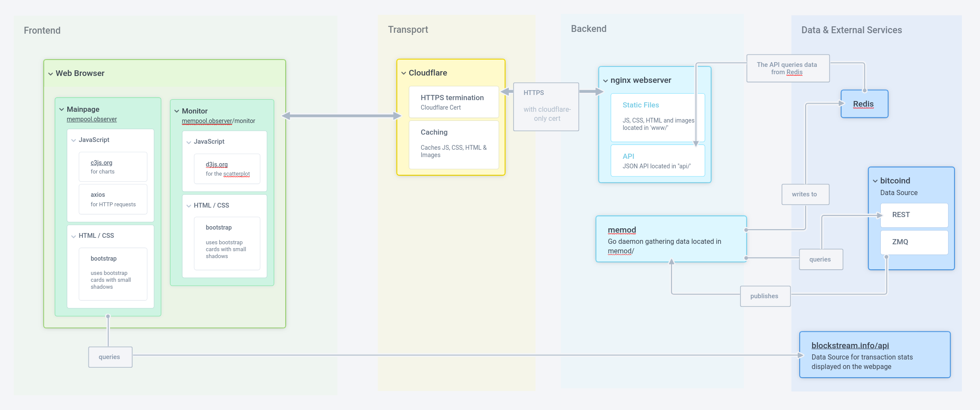The image size is (980, 410).
Task: Collapse the nginx webserver container
Action: point(606,80)
